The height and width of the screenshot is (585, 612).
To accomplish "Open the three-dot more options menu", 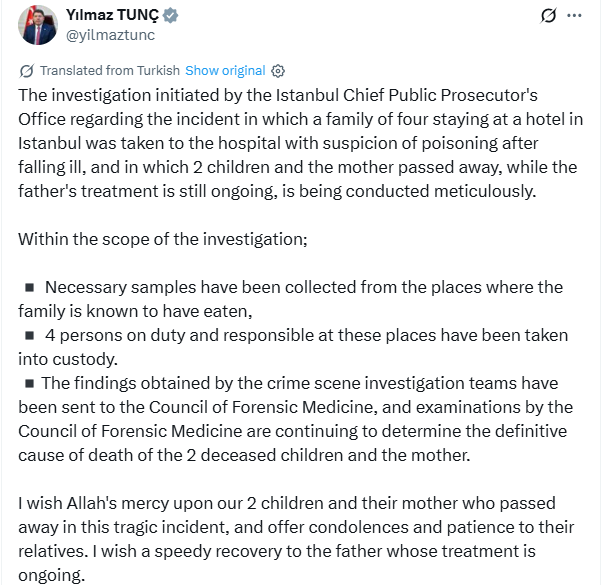I will (x=574, y=16).
